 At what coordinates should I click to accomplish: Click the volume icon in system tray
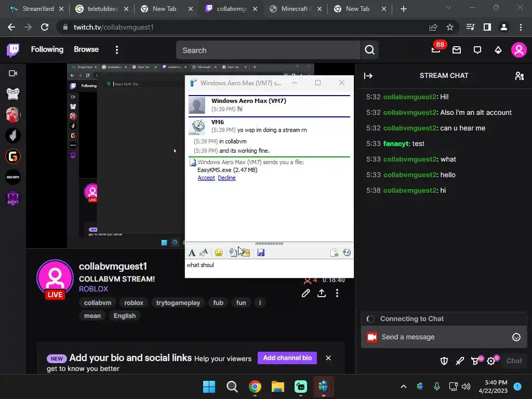click(466, 387)
